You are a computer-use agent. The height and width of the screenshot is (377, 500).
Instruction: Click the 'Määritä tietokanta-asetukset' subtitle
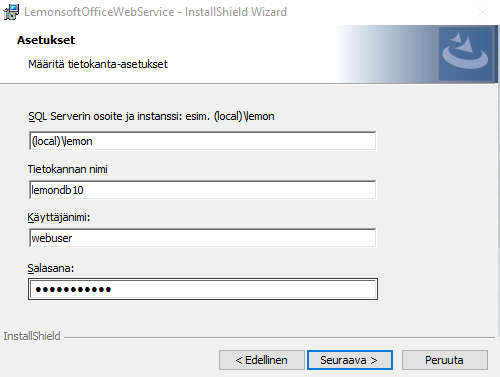98,64
